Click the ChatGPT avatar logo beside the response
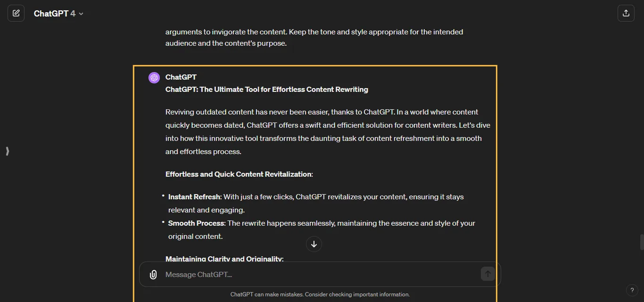 pos(154,77)
